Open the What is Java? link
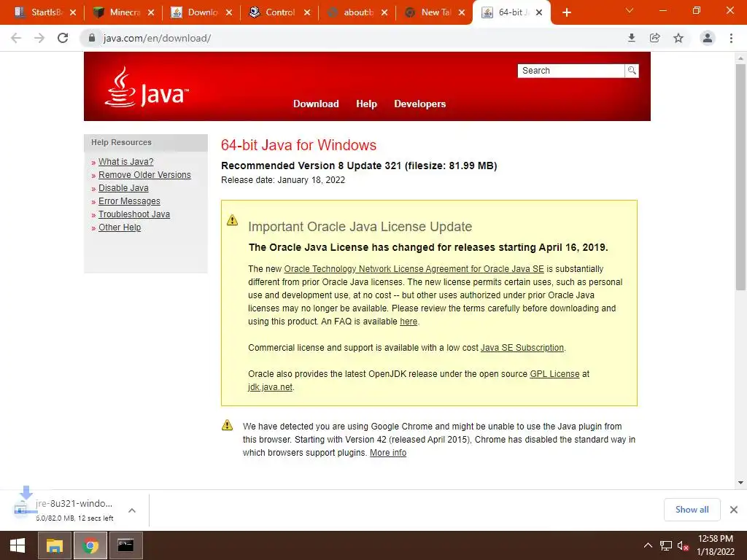The width and height of the screenshot is (747, 560). pyautogui.click(x=125, y=162)
